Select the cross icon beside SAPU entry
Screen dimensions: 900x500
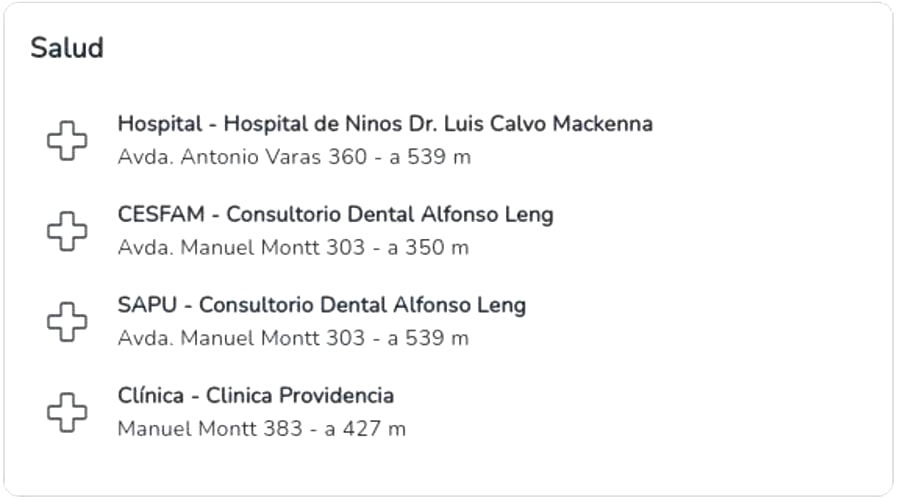coord(67,321)
